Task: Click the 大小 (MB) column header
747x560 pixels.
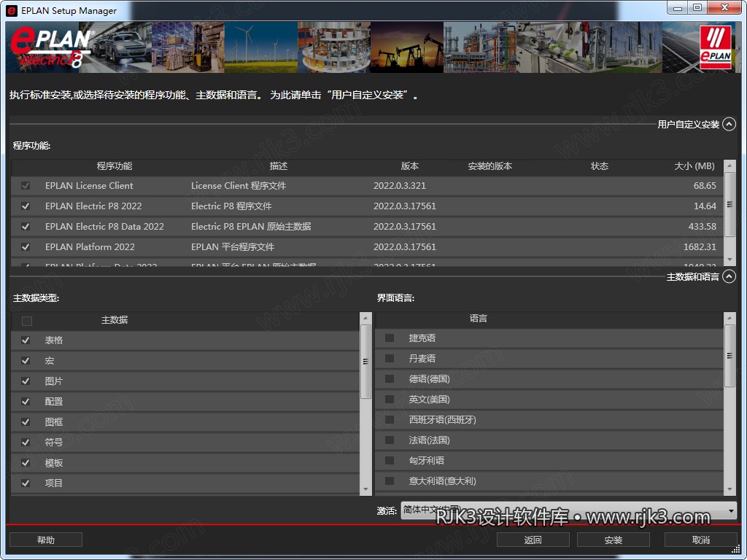Action: [694, 166]
